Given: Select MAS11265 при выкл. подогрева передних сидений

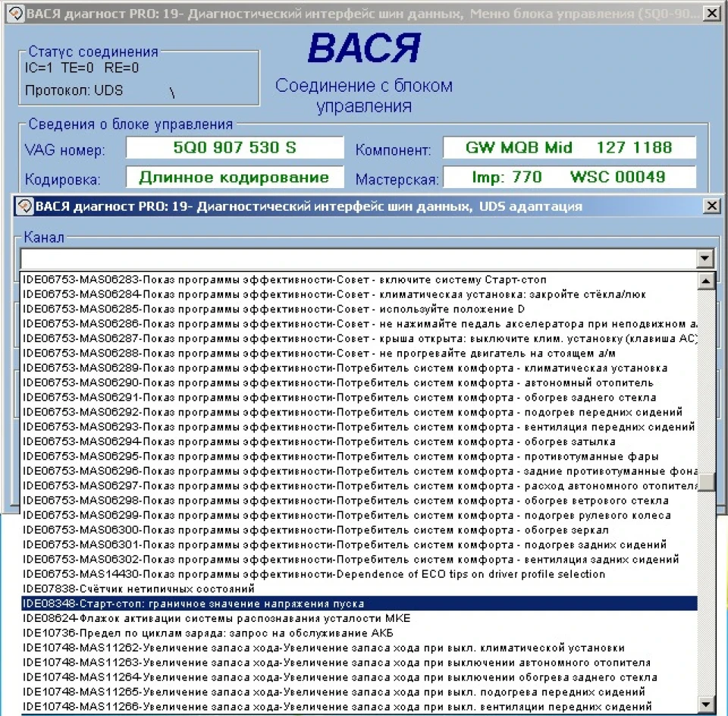Looking at the screenshot, I should (x=359, y=692).
